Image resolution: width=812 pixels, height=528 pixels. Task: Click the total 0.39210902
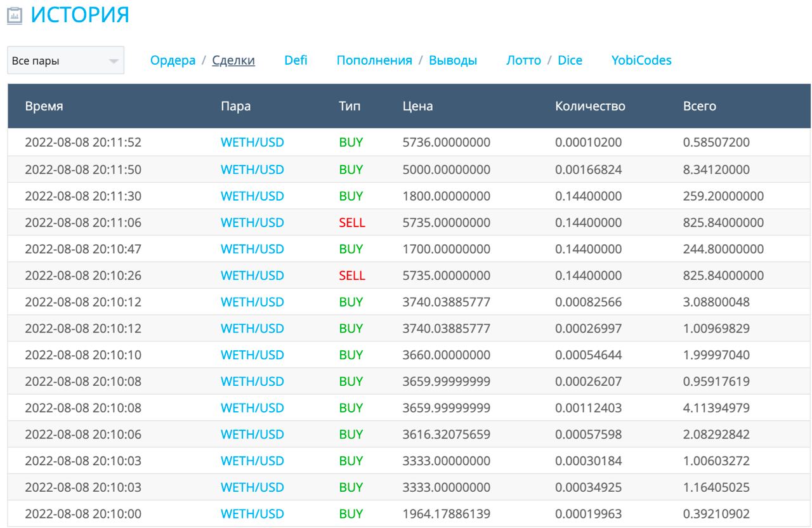coord(716,513)
